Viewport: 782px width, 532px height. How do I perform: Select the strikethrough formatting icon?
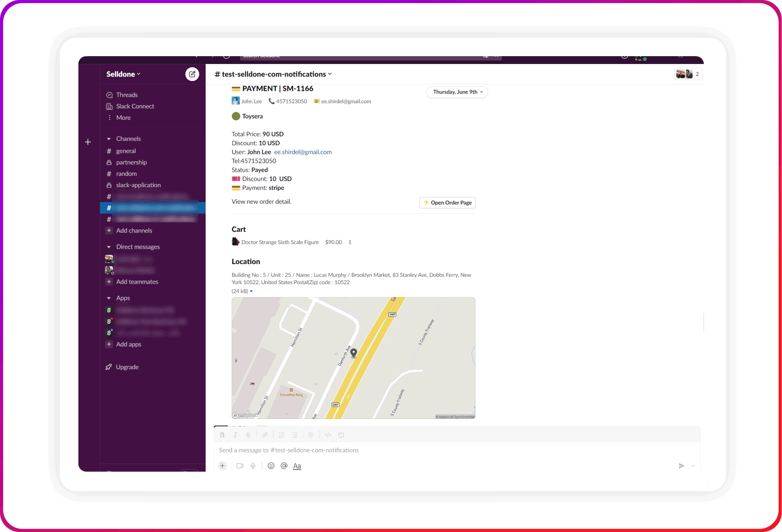(x=248, y=434)
